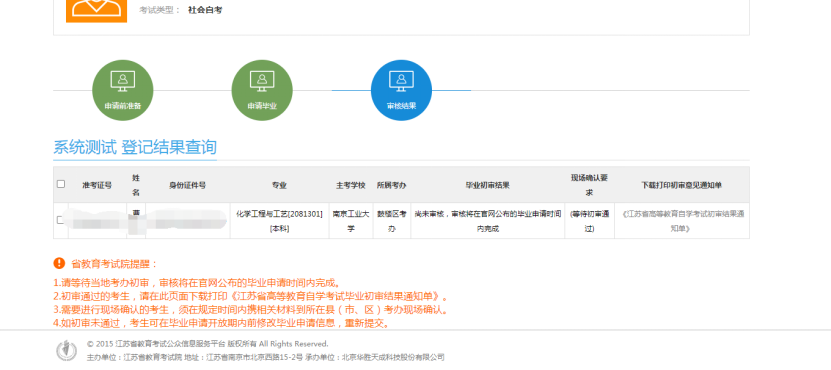831x370 pixels.
Task: Click the 系统测试 登记结果查询 heading
Action: click(x=135, y=147)
